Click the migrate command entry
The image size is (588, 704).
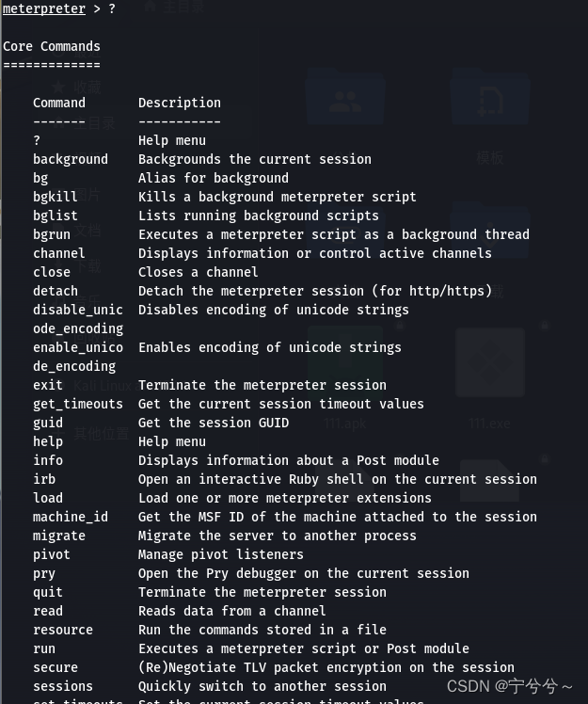59,536
